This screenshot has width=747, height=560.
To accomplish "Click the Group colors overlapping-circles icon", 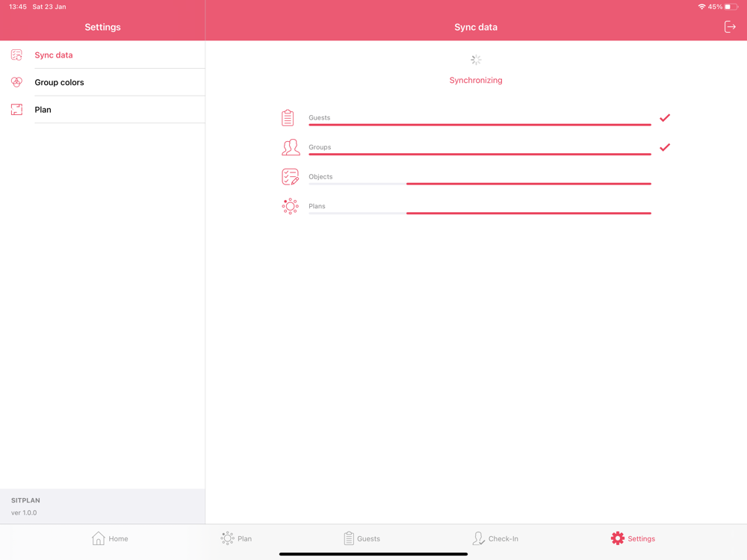I will pos(16,82).
